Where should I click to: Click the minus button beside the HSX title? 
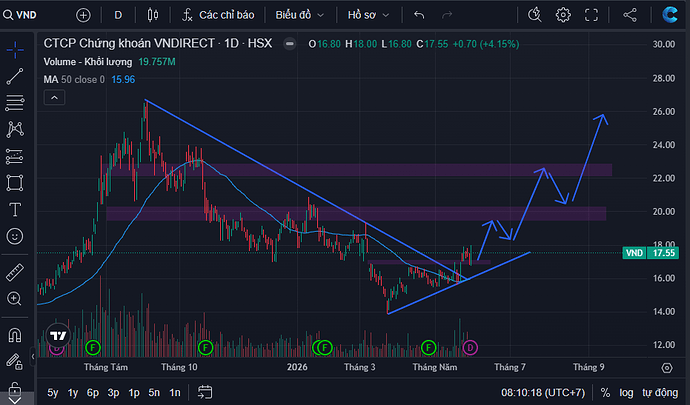[290, 44]
